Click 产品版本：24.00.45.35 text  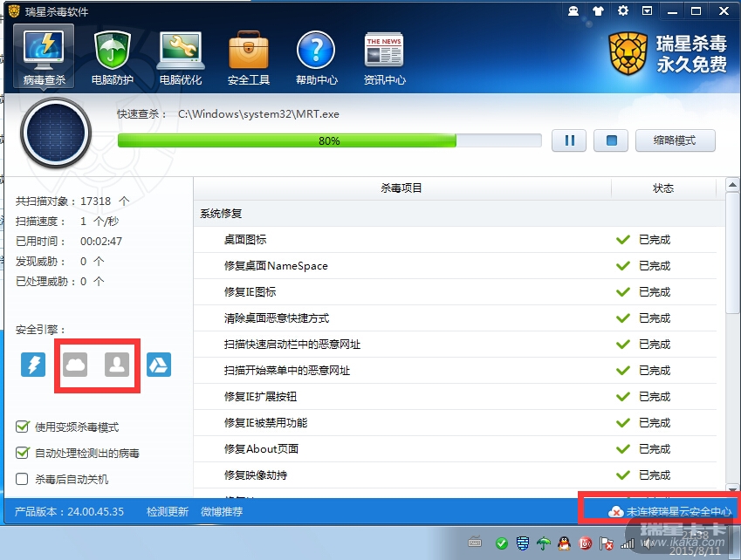click(x=69, y=511)
